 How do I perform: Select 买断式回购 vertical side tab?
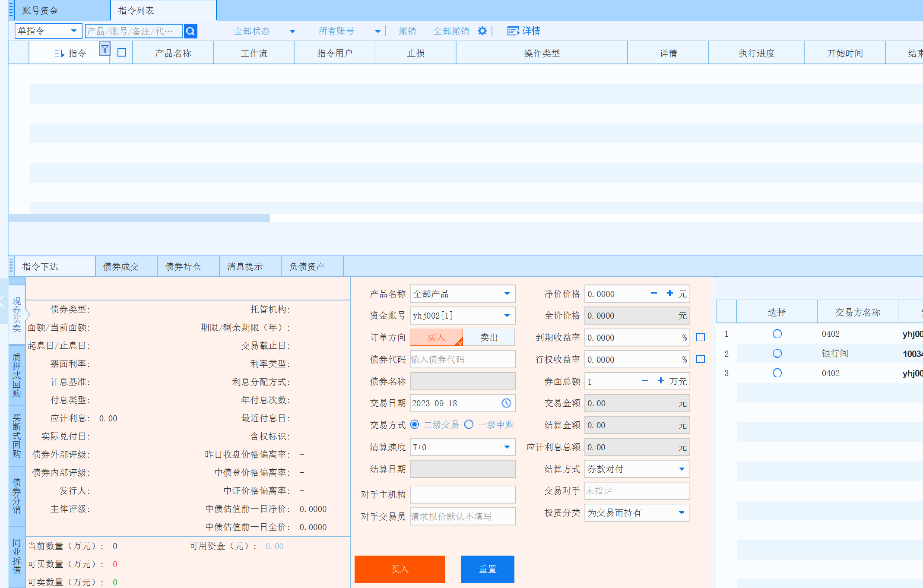pyautogui.click(x=17, y=436)
